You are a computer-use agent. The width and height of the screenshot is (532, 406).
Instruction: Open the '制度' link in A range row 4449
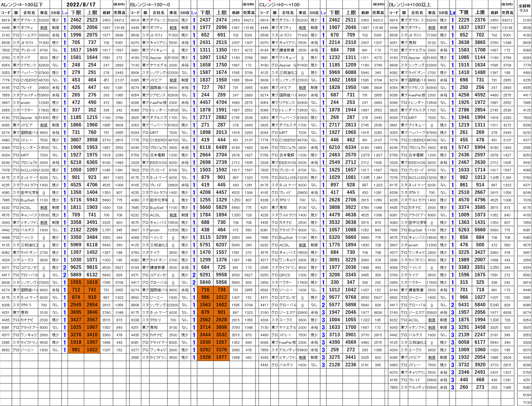pos(44,28)
